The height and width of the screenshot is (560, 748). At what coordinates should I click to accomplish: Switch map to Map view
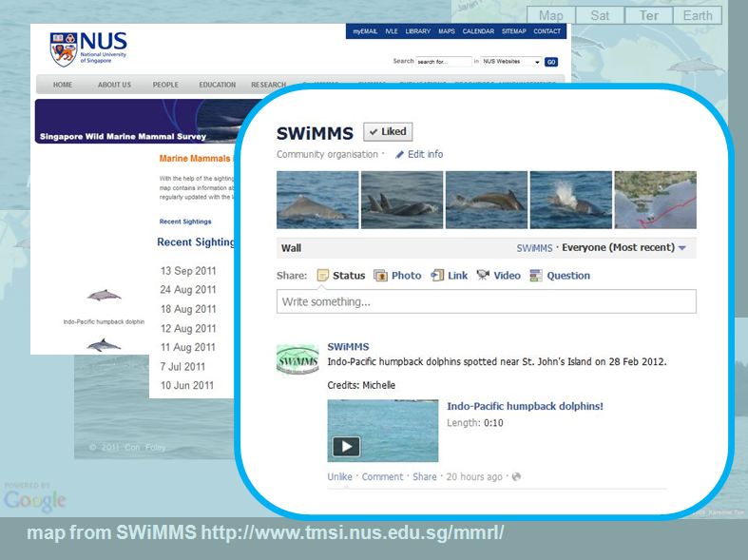point(551,15)
